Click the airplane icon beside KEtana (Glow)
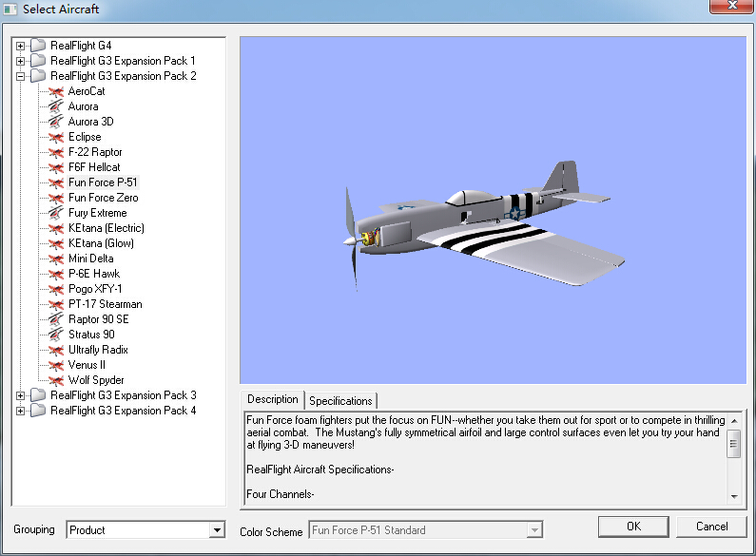The height and width of the screenshot is (556, 756). 56,243
